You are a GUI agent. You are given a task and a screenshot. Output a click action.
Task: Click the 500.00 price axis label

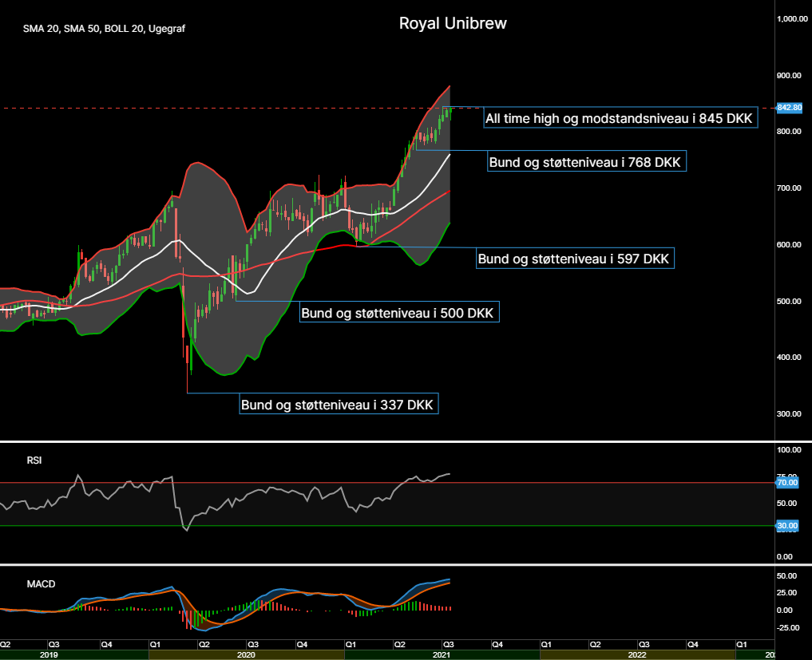[x=789, y=301]
